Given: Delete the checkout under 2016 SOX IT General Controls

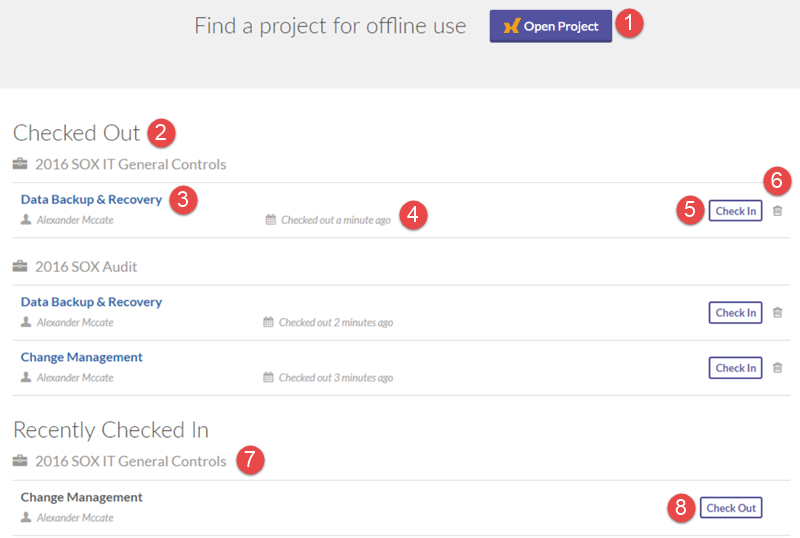Looking at the screenshot, I should point(778,211).
